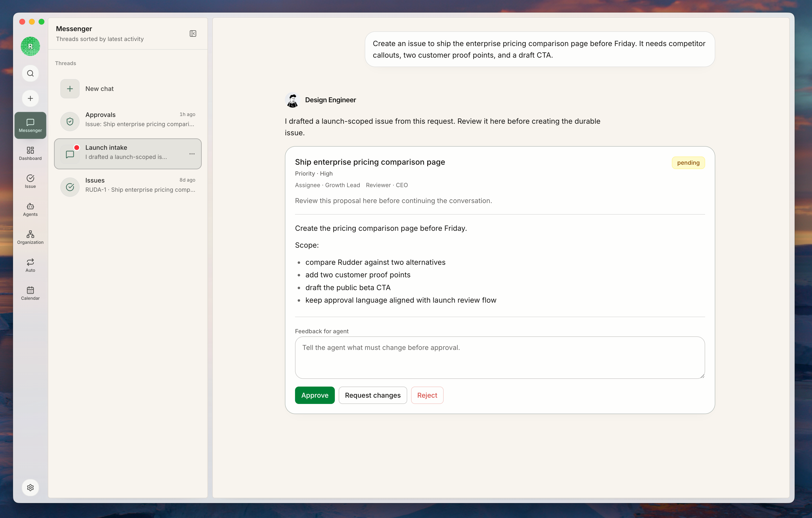Click Request changes button
The width and height of the screenshot is (812, 518).
click(x=373, y=395)
